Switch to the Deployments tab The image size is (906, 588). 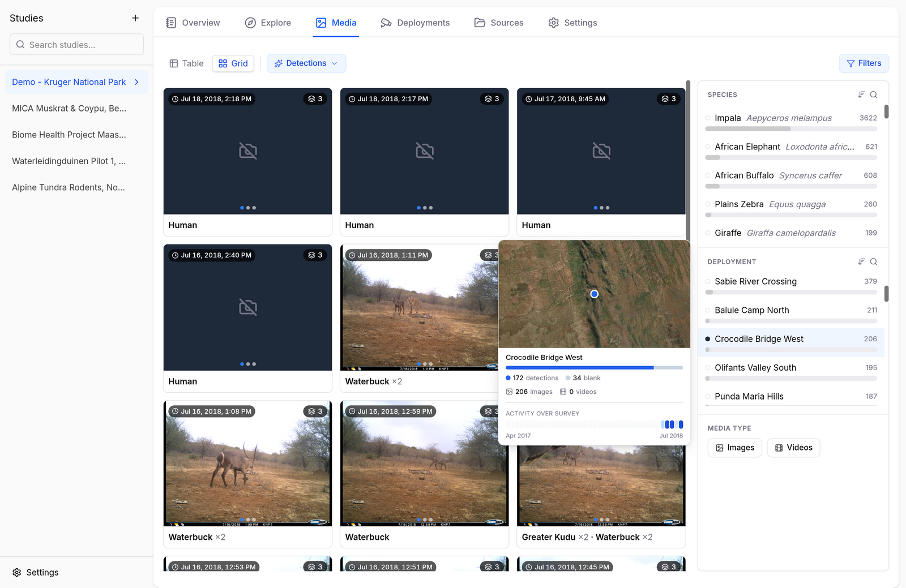pos(415,23)
